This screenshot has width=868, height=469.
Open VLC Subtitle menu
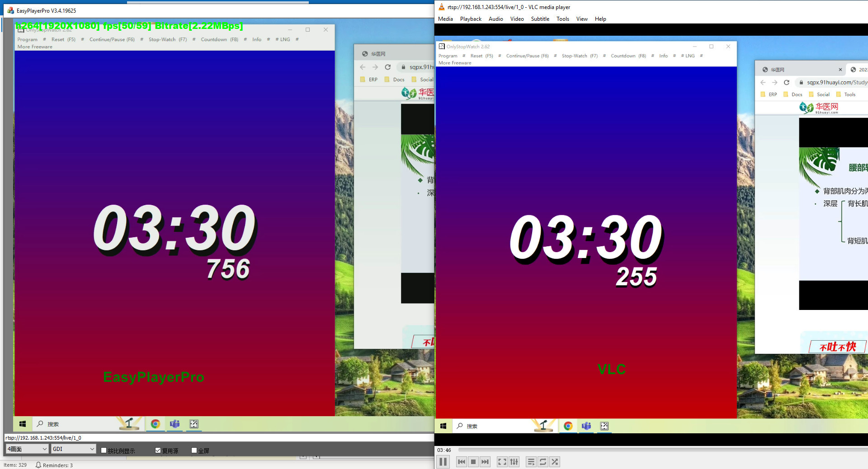(x=540, y=19)
